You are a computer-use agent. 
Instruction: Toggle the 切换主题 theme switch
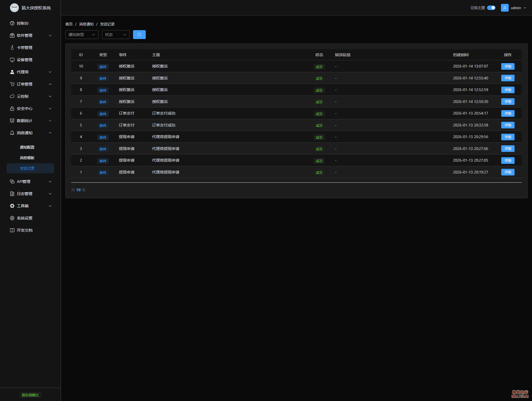pos(491,8)
